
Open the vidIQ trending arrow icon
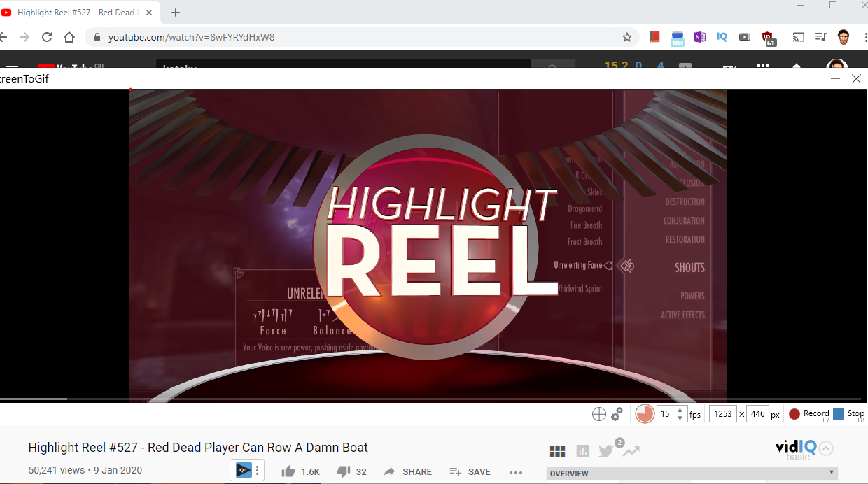coord(631,451)
